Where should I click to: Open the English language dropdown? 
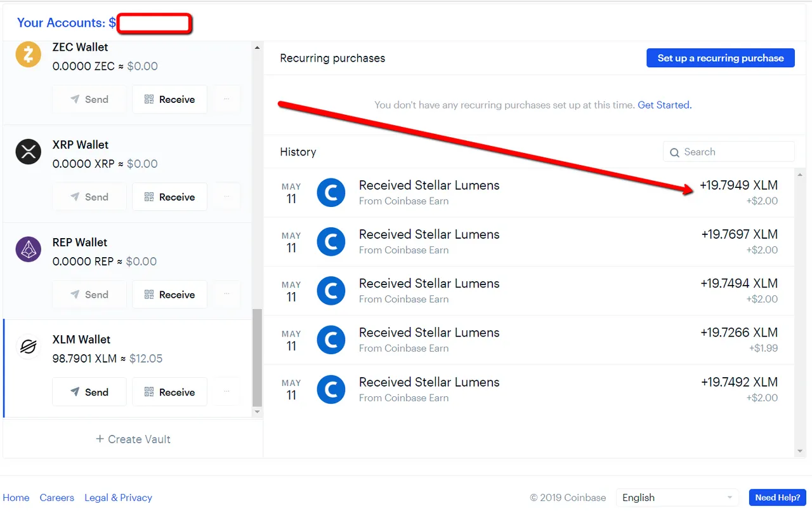click(678, 498)
